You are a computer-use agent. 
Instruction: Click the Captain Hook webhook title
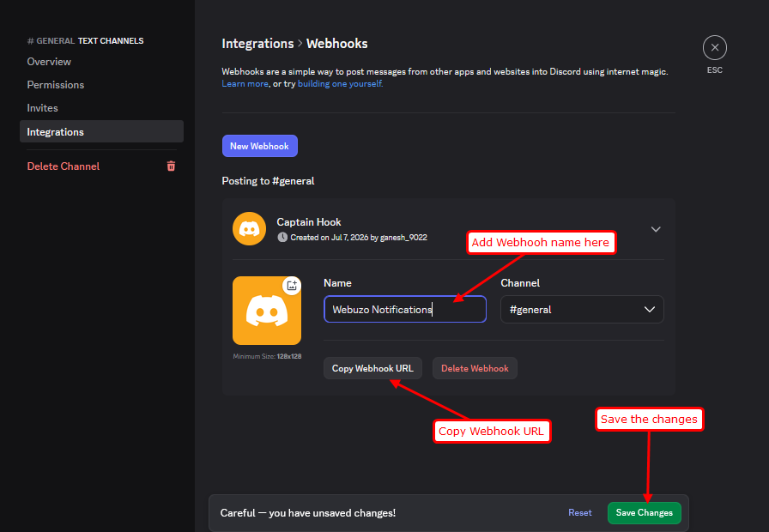pos(308,222)
